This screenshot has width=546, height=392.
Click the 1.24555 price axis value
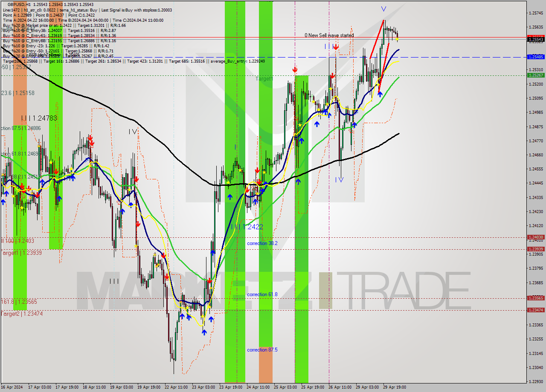coord(536,169)
